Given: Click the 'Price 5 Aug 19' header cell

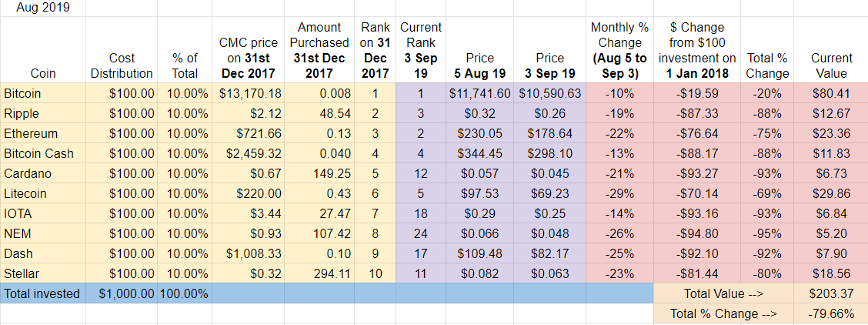Looking at the screenshot, I should click(x=480, y=50).
